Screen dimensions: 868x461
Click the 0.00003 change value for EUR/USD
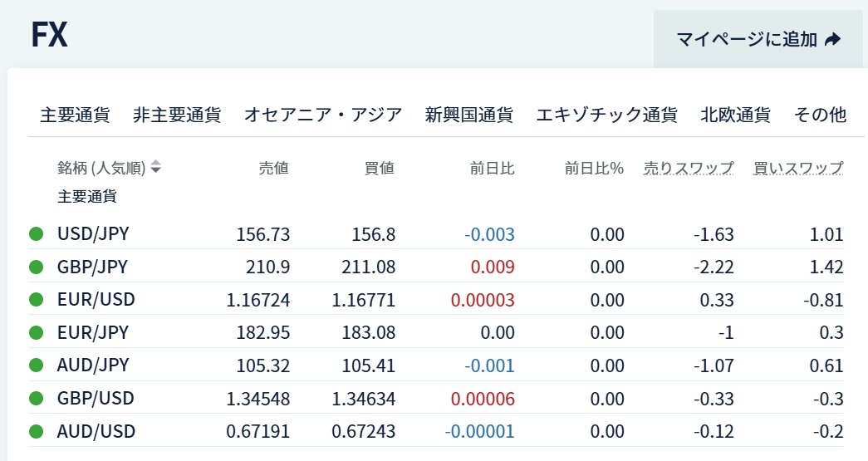click(483, 301)
